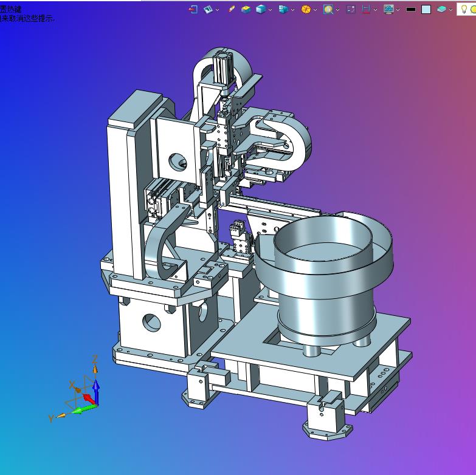
Task: Click the monitor display-settings icon
Action: 389,9
